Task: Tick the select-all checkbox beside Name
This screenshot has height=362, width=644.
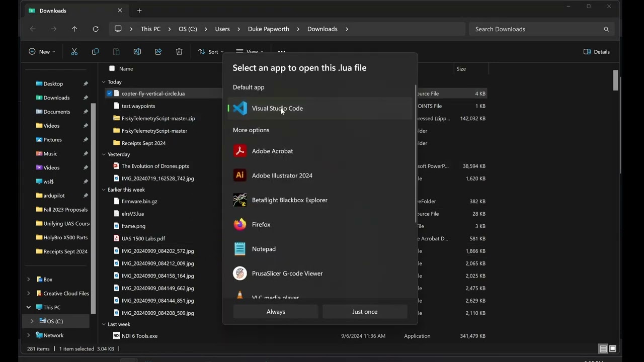Action: coord(112,69)
